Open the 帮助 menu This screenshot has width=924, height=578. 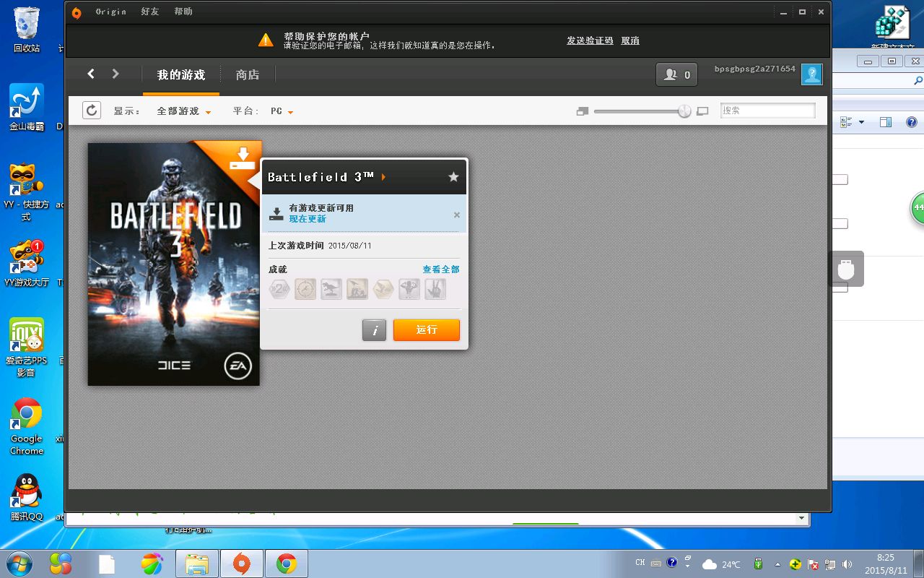[183, 12]
